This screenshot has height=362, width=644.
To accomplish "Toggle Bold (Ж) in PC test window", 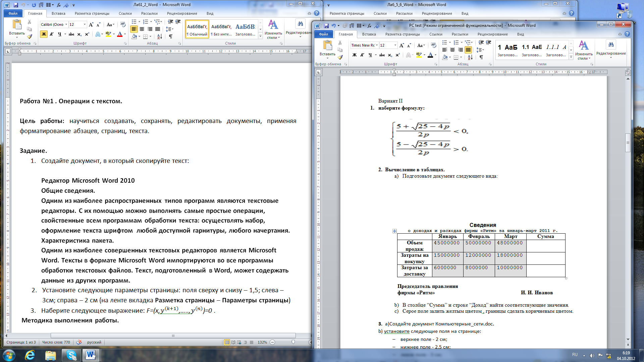I will coord(355,55).
